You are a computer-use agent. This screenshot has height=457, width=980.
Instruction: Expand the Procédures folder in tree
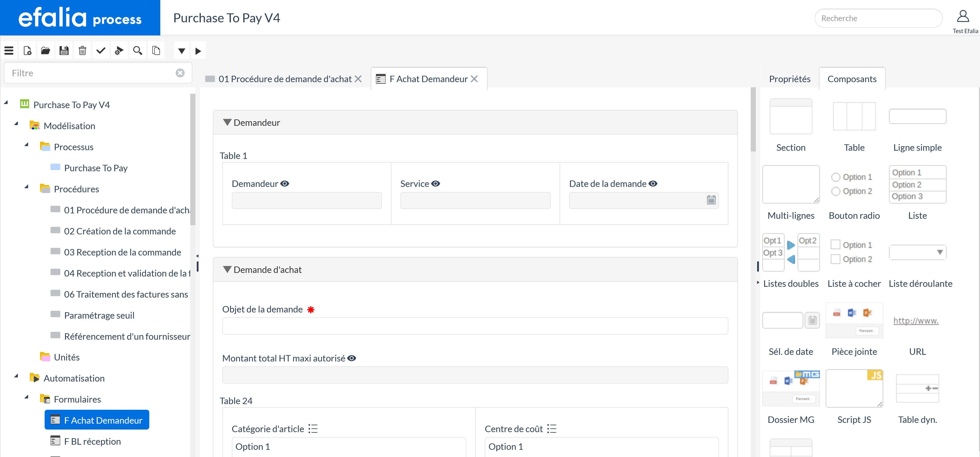pos(26,188)
